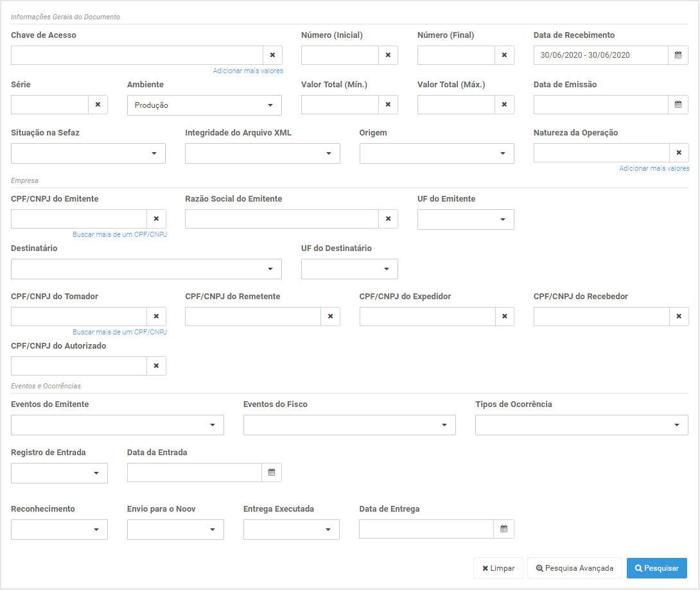This screenshot has height=590, width=700.
Task: Open calendar for Data da Entrada
Action: [x=272, y=472]
